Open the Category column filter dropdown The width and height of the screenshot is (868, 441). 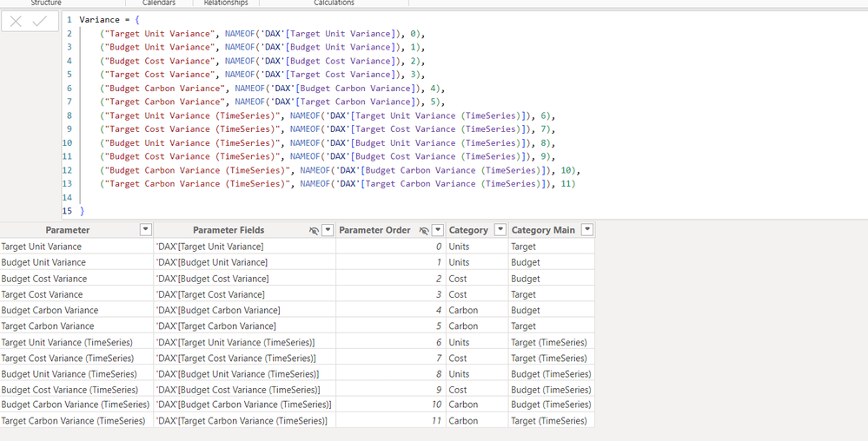[x=500, y=230]
